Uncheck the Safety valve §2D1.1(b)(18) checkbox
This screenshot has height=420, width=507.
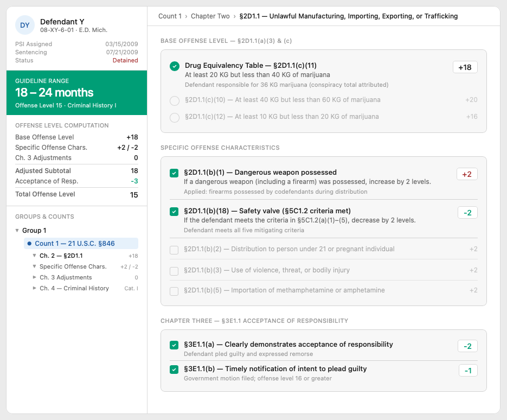click(174, 212)
